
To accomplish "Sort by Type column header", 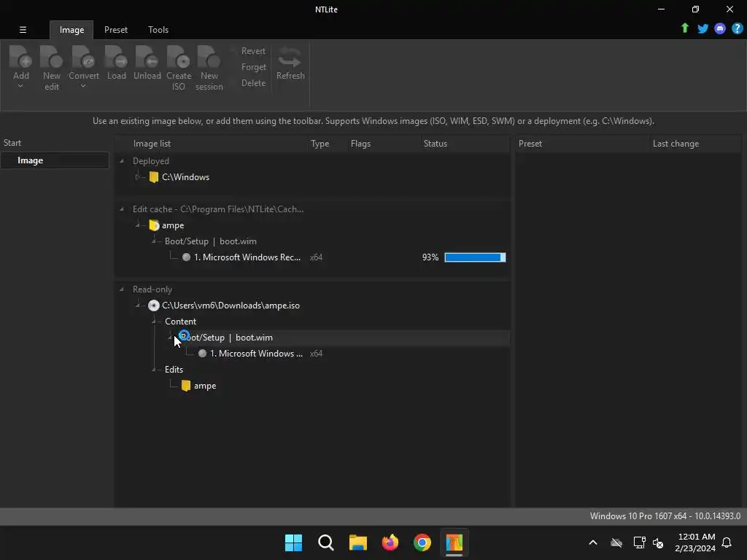I will pyautogui.click(x=320, y=144).
